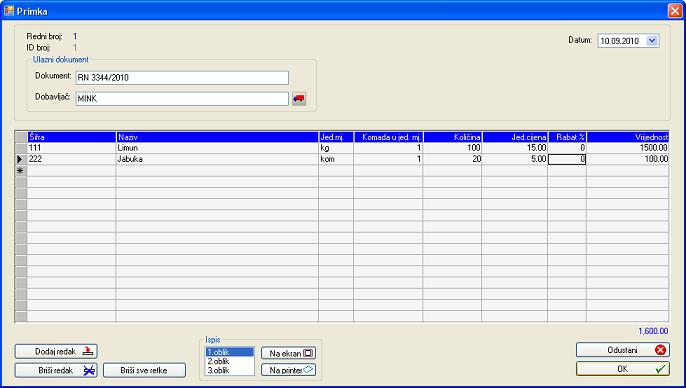Viewport: 686px width, 388px height.
Task: Click the red truck supplier lookup icon
Action: [299, 99]
